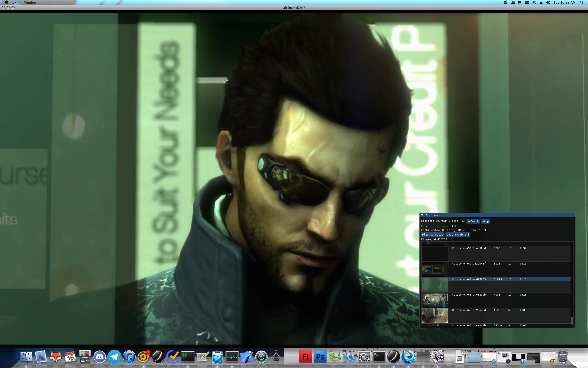Click hash value 0398b76d
Screen dimensions: 588x368
479,310
